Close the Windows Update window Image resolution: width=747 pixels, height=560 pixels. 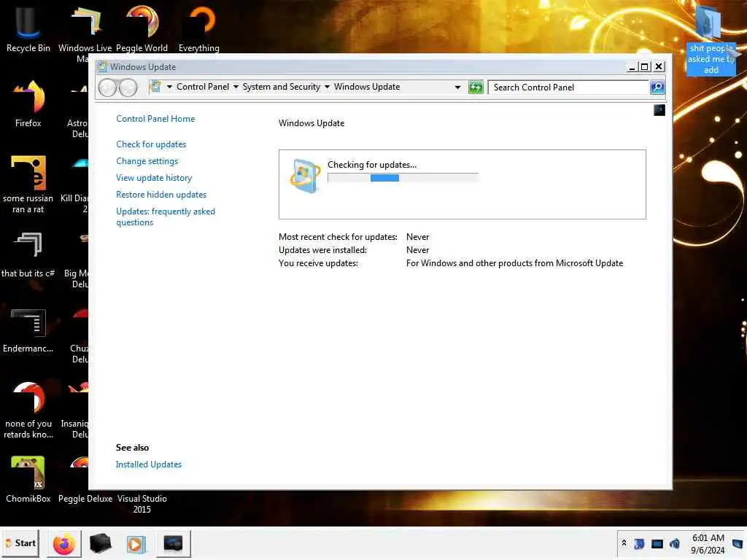click(x=659, y=66)
